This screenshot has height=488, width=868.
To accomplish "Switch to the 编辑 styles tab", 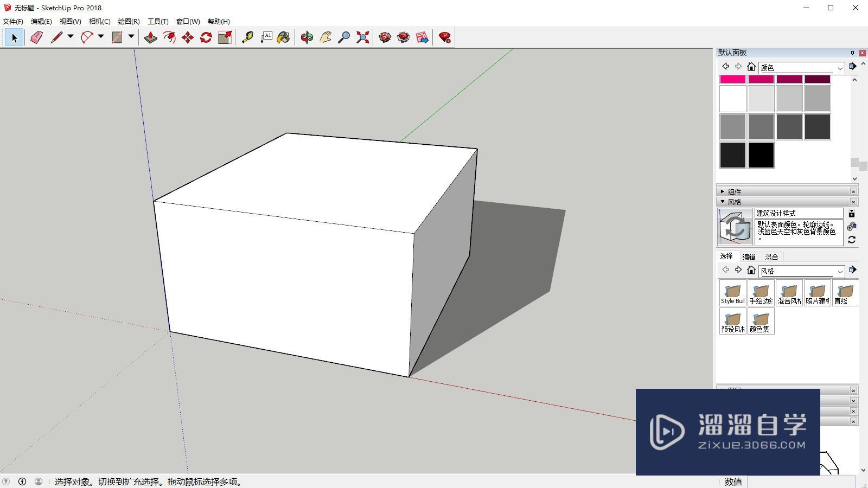I will 749,257.
